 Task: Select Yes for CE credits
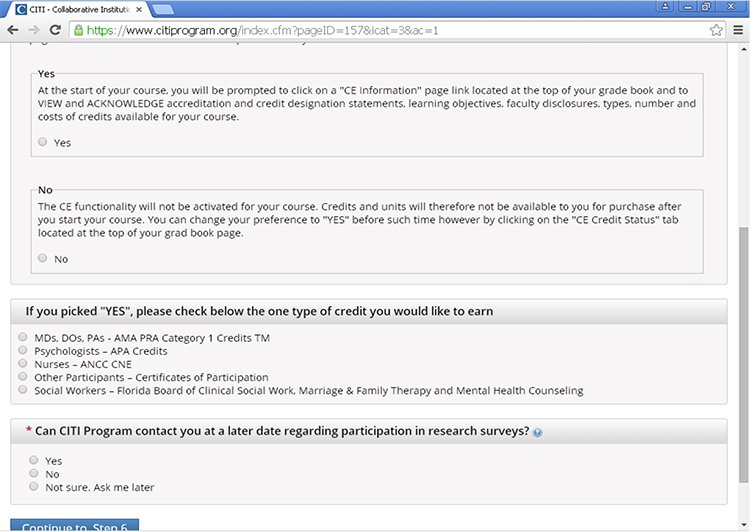(43, 142)
